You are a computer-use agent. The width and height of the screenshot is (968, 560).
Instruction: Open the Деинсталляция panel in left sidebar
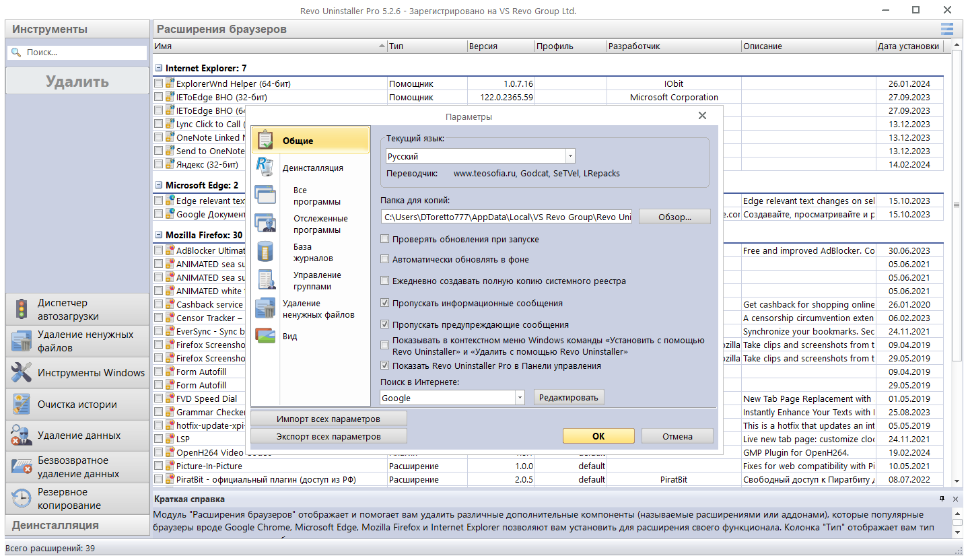coord(77,525)
